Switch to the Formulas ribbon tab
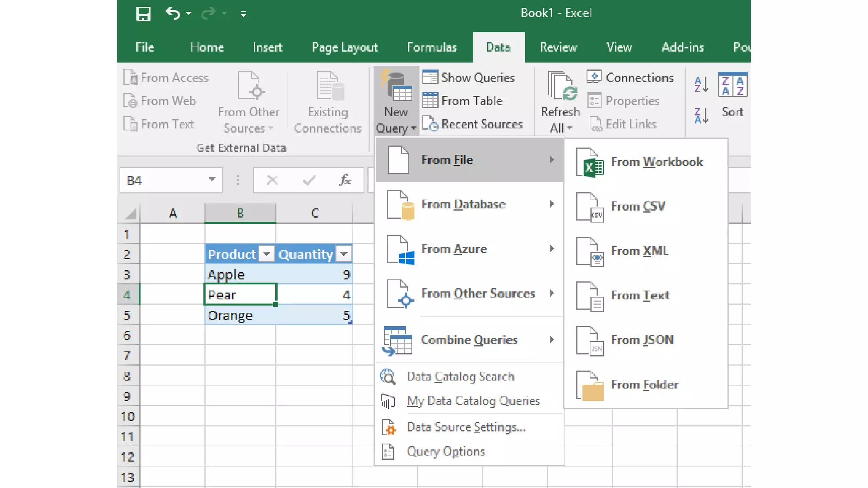 coord(431,47)
